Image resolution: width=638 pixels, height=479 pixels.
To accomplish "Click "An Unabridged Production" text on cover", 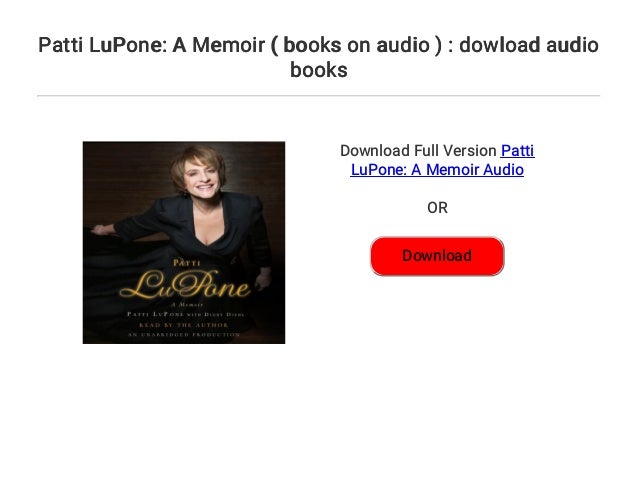I will pyautogui.click(x=184, y=335).
